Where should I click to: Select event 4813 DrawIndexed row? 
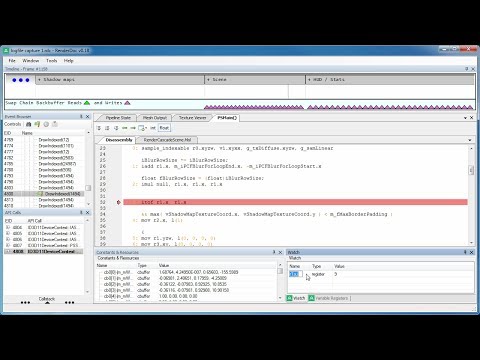pos(43,200)
